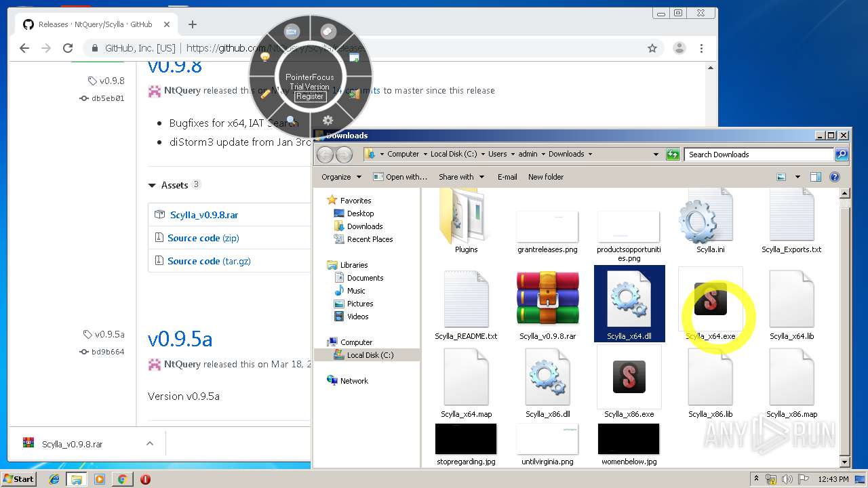
Task: Bookmark this page with the star icon
Action: [x=652, y=48]
